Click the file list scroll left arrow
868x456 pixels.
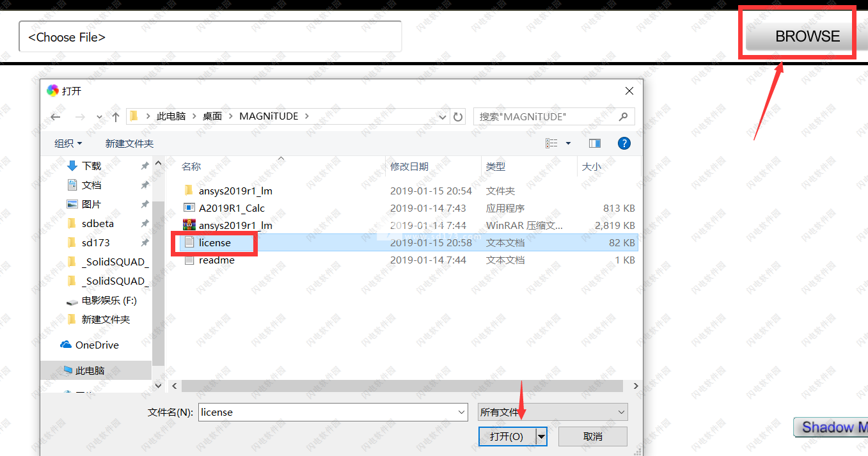[175, 386]
